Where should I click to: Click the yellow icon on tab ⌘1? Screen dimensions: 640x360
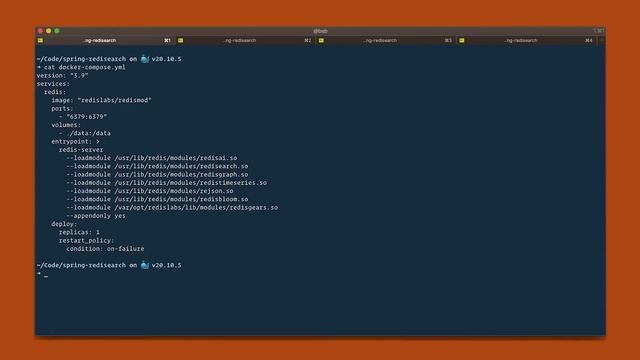(x=40, y=40)
